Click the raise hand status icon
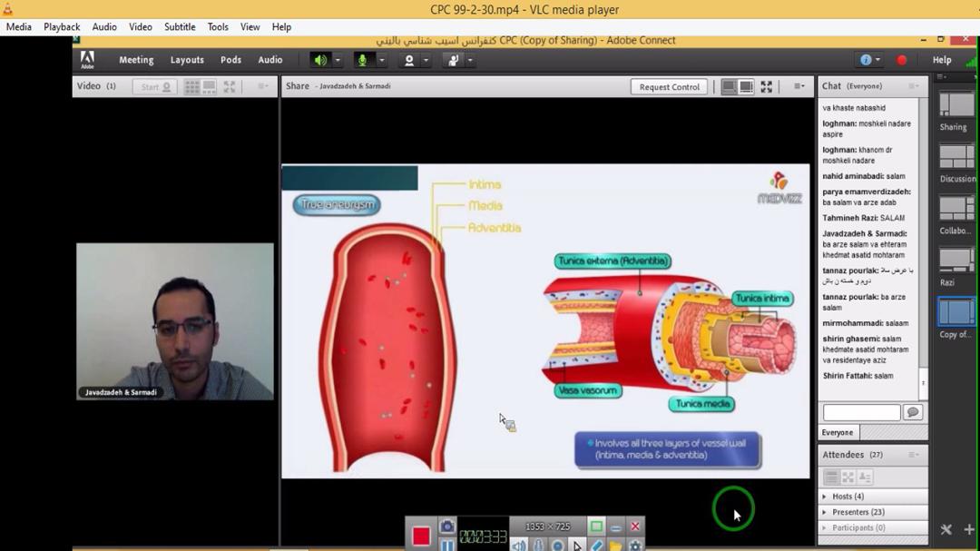This screenshot has width=980, height=551. pyautogui.click(x=453, y=60)
